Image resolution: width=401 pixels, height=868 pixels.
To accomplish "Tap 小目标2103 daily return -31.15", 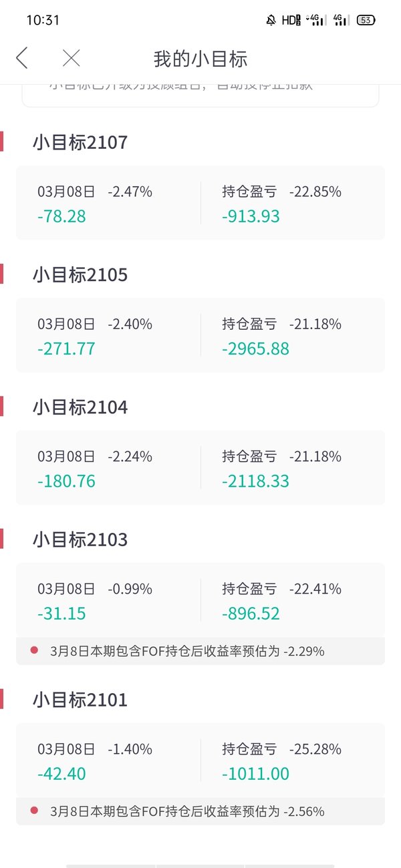I will pos(61,613).
